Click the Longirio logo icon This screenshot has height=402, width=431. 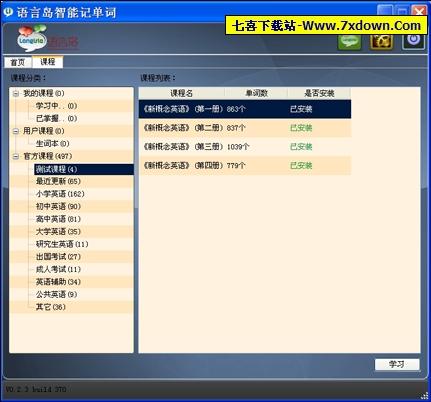[32, 39]
